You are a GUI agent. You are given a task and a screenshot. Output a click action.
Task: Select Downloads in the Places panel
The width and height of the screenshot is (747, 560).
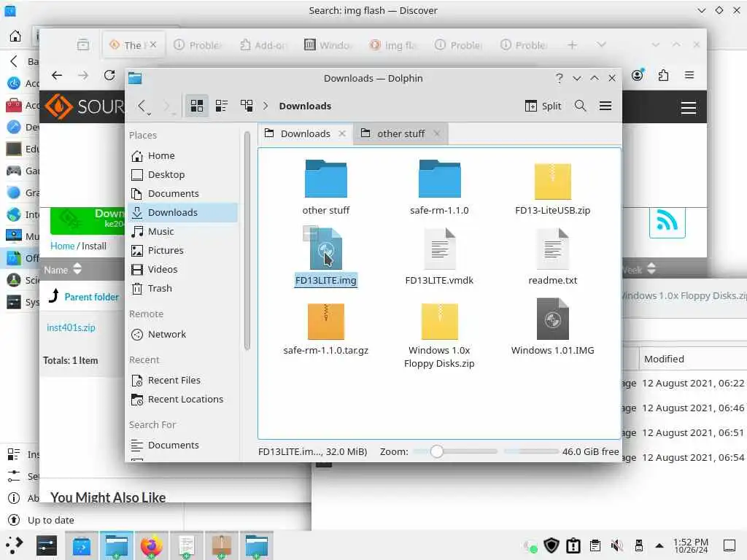(x=182, y=212)
